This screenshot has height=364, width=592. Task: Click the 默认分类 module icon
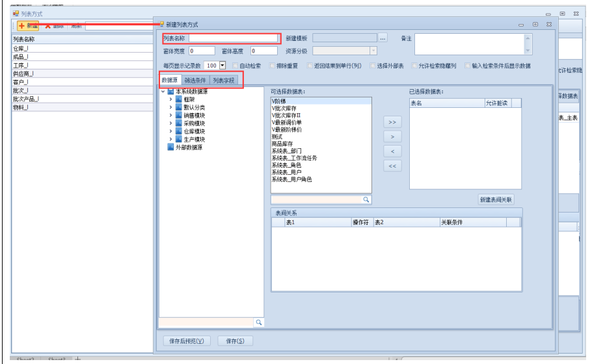179,107
